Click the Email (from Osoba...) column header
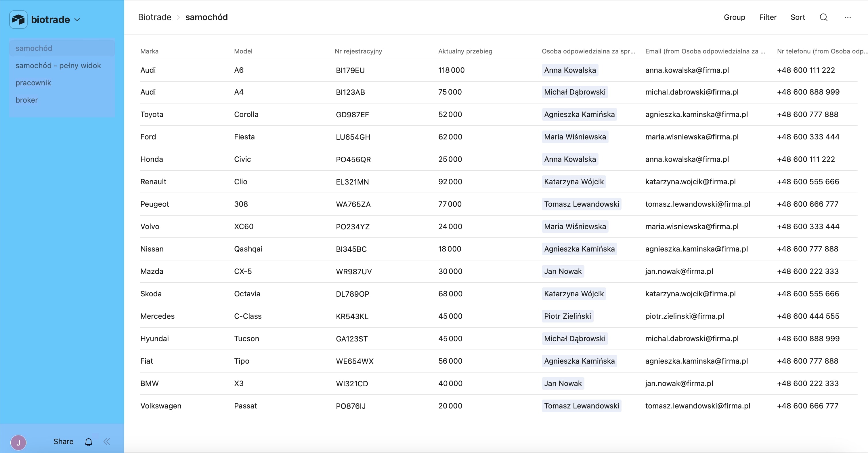 (x=705, y=51)
